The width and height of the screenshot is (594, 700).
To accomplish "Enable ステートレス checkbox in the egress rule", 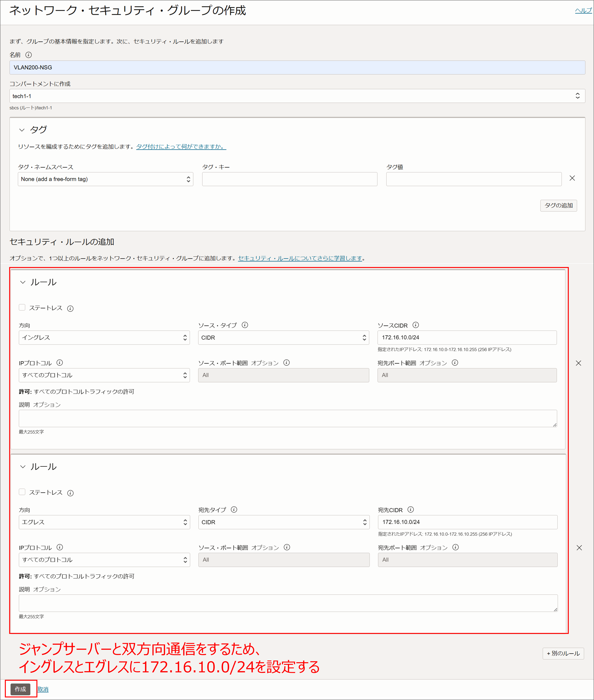I will 22,492.
